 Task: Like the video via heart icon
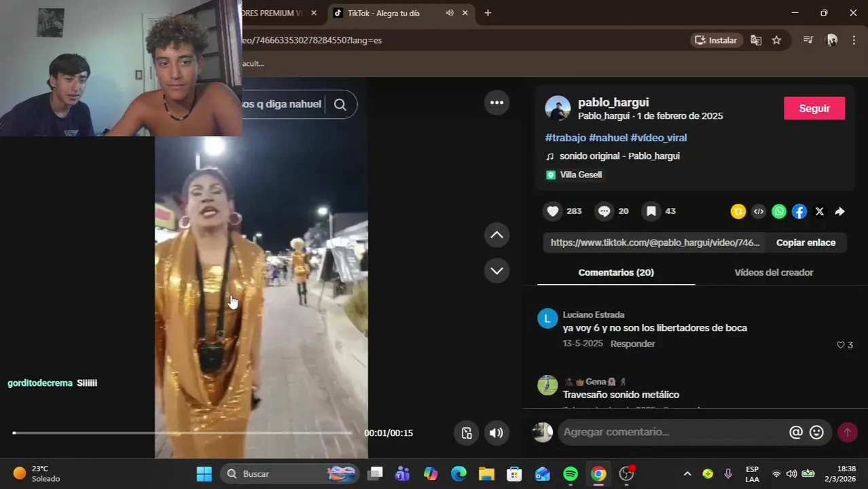click(553, 211)
